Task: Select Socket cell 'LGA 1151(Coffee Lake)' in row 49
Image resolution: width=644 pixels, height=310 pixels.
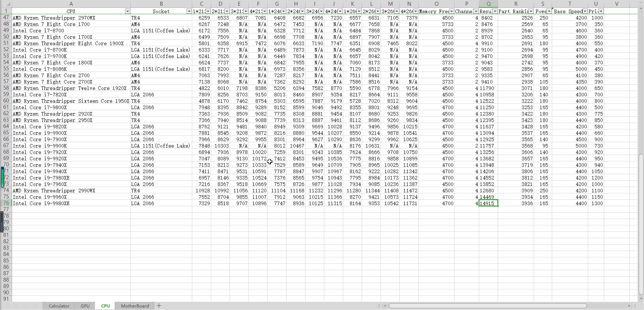Action: 161,31
